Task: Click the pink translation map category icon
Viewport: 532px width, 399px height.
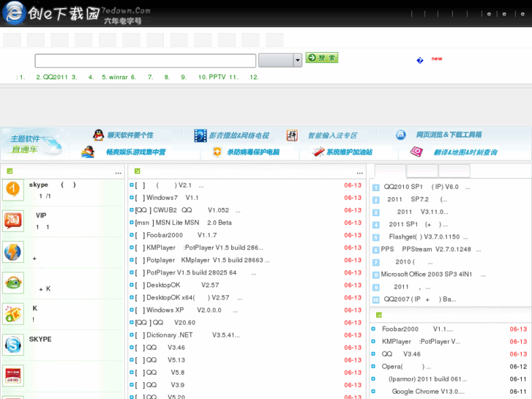Action: (416, 152)
